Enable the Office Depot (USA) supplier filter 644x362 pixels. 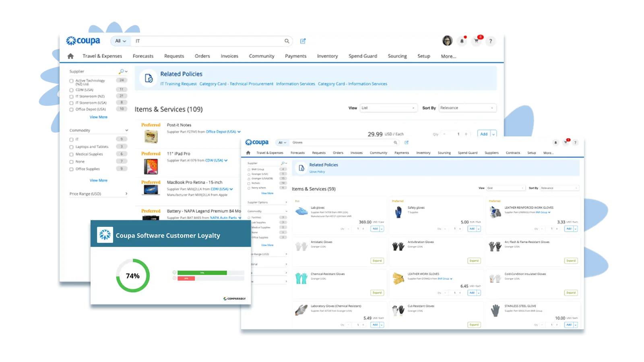pos(72,109)
